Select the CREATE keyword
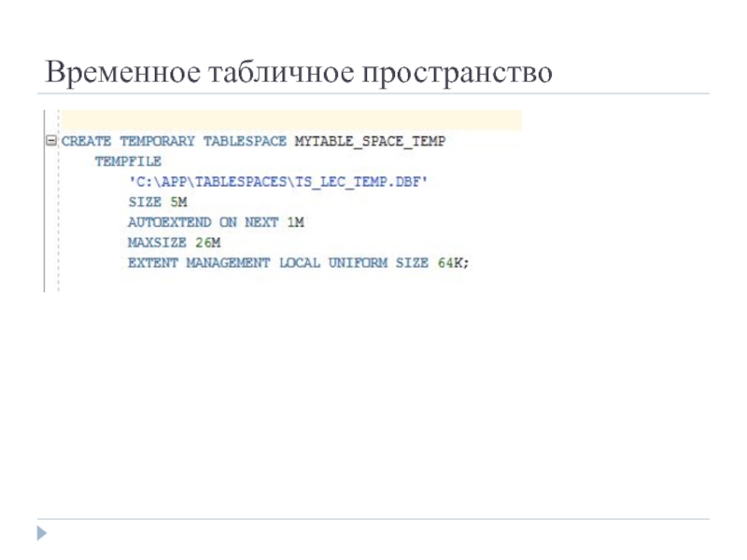 pyautogui.click(x=86, y=142)
